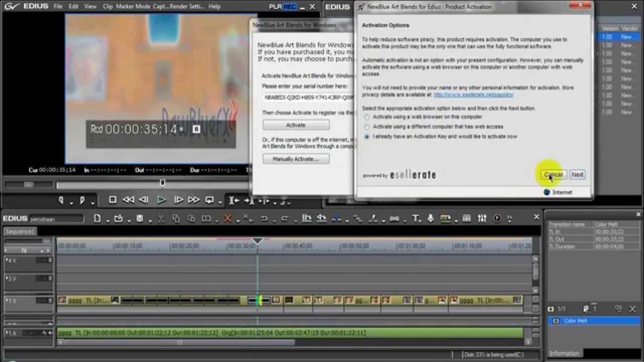Open the Clip menu in EDIUS

(x=107, y=7)
